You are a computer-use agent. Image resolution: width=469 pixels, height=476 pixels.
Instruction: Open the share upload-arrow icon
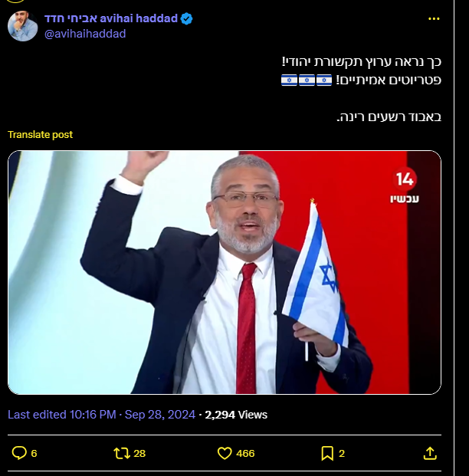pos(430,453)
